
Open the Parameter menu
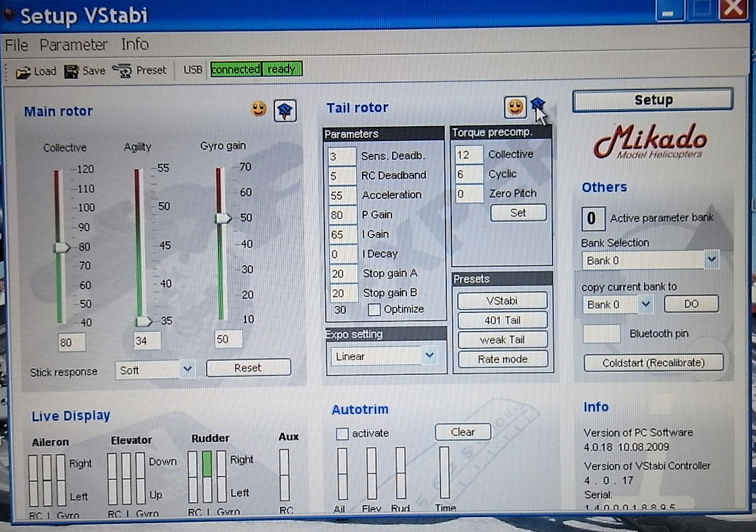click(x=74, y=45)
